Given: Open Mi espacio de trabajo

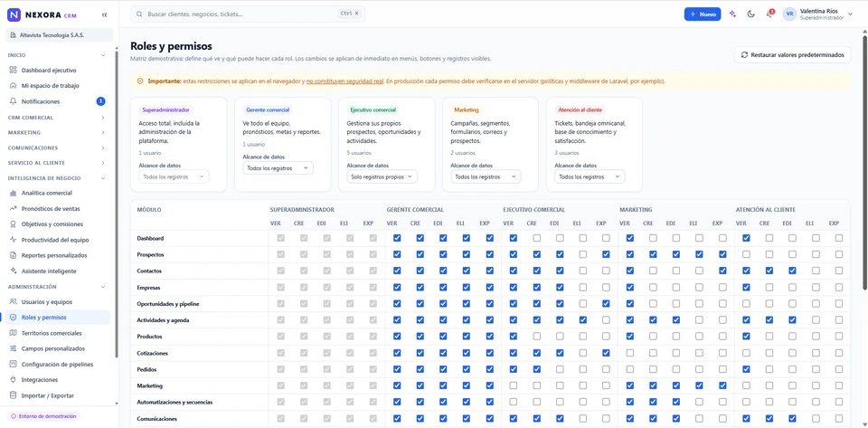Looking at the screenshot, I should (58, 86).
